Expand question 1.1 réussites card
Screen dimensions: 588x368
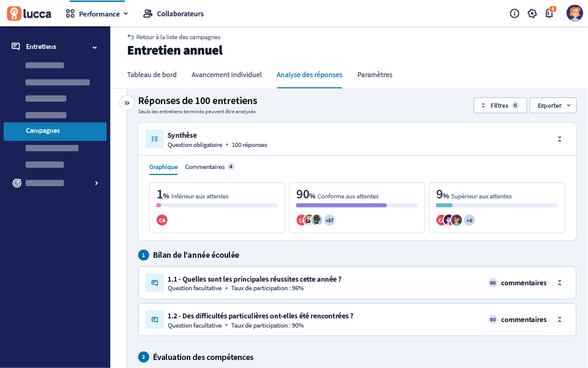pyautogui.click(x=559, y=283)
